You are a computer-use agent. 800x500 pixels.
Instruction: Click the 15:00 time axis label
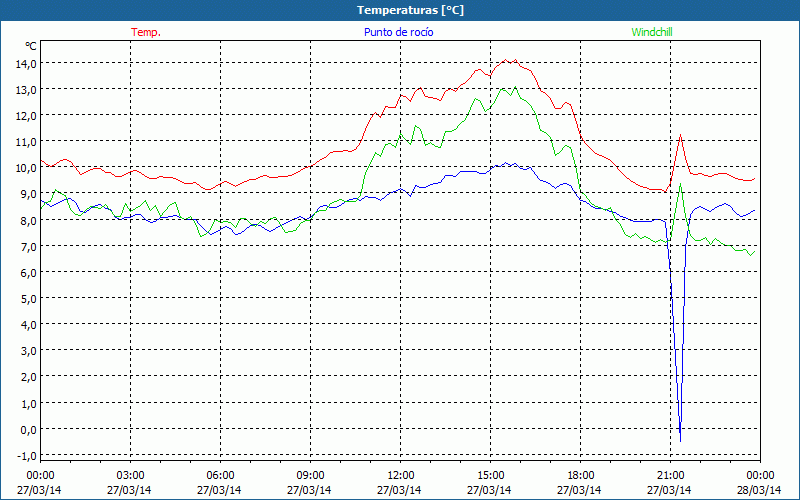pos(490,476)
